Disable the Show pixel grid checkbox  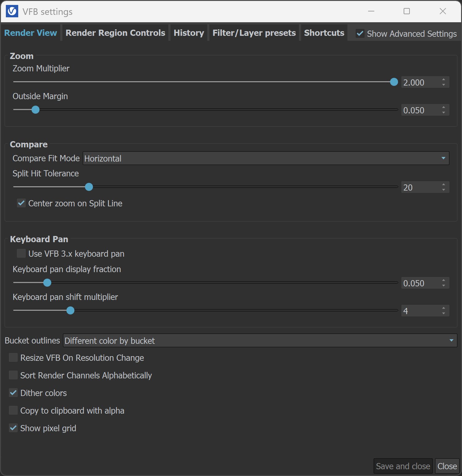coord(13,428)
